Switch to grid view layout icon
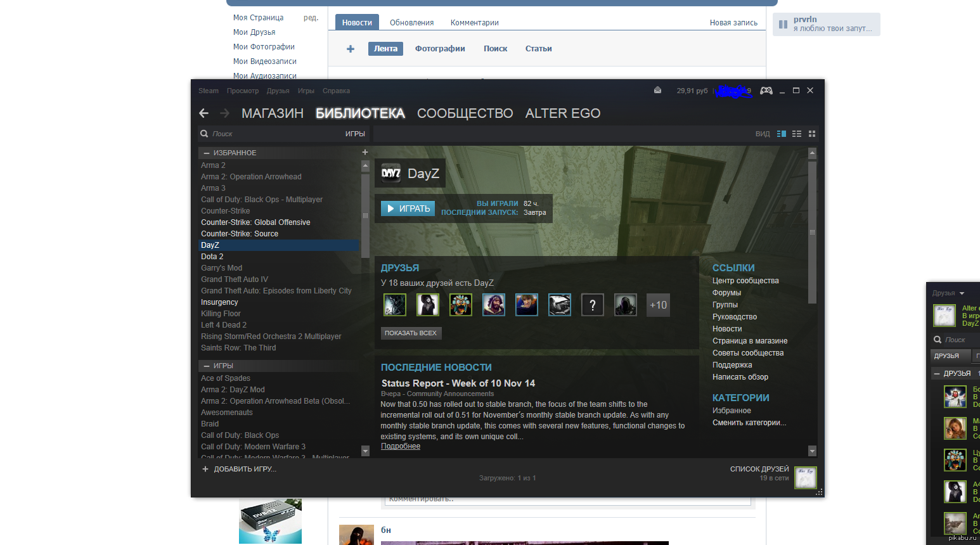Screen dimensions: 980x545 [x=812, y=134]
